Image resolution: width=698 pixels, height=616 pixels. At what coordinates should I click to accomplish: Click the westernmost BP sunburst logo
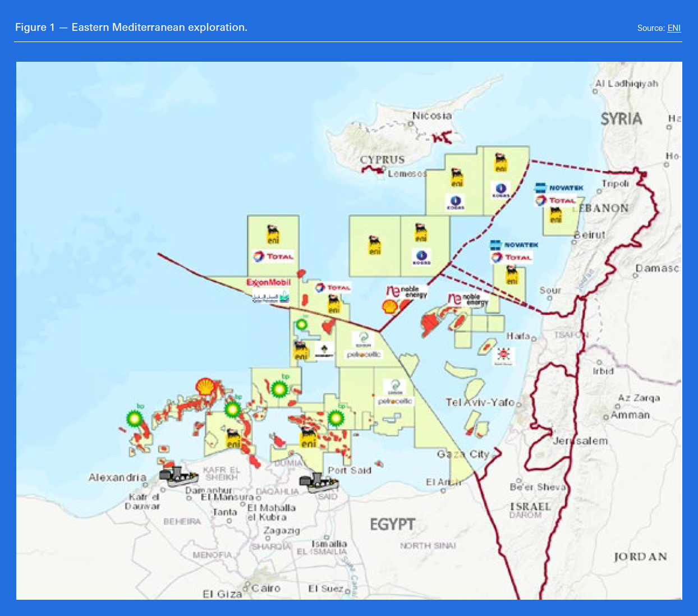coord(135,418)
